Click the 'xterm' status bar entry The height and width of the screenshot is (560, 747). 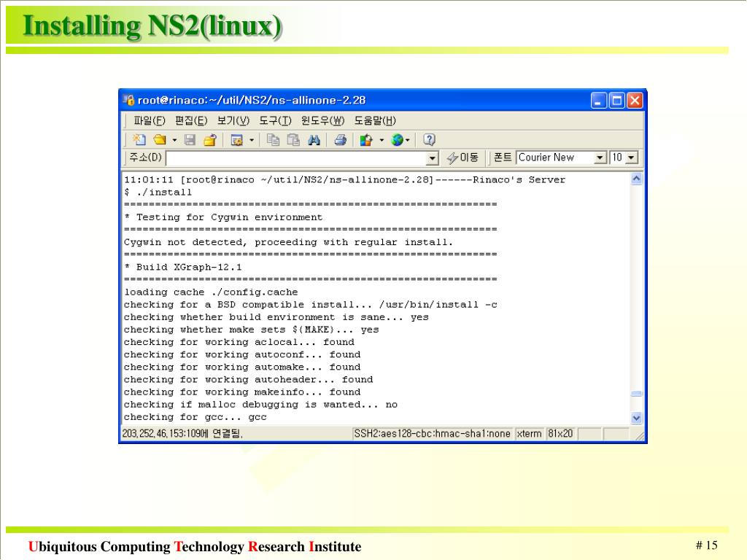[530, 433]
